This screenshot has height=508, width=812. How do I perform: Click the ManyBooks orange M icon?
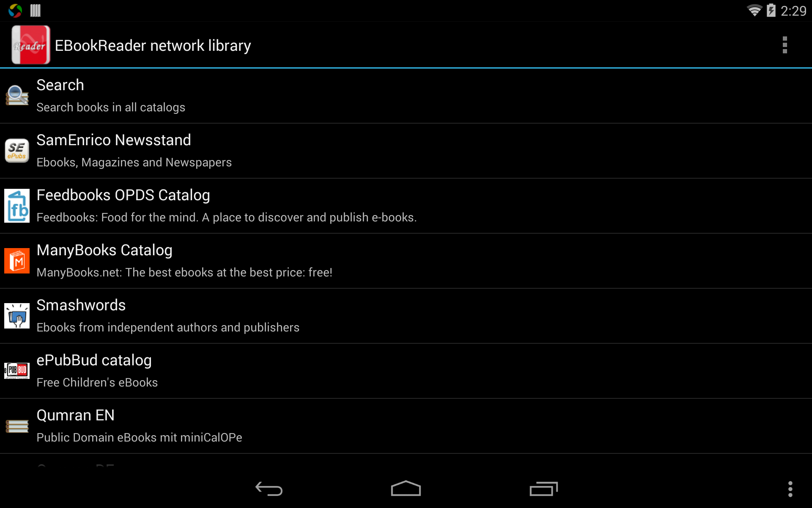pos(17,261)
